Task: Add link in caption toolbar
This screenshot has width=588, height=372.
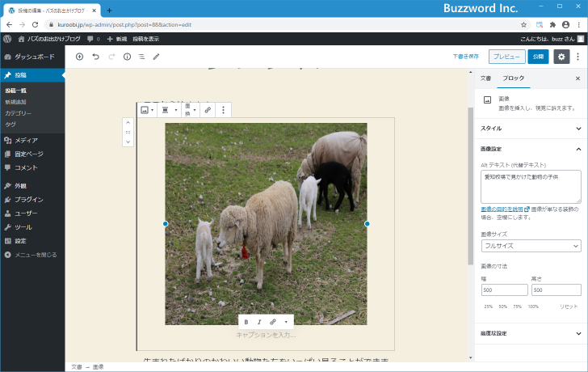Action: (273, 322)
